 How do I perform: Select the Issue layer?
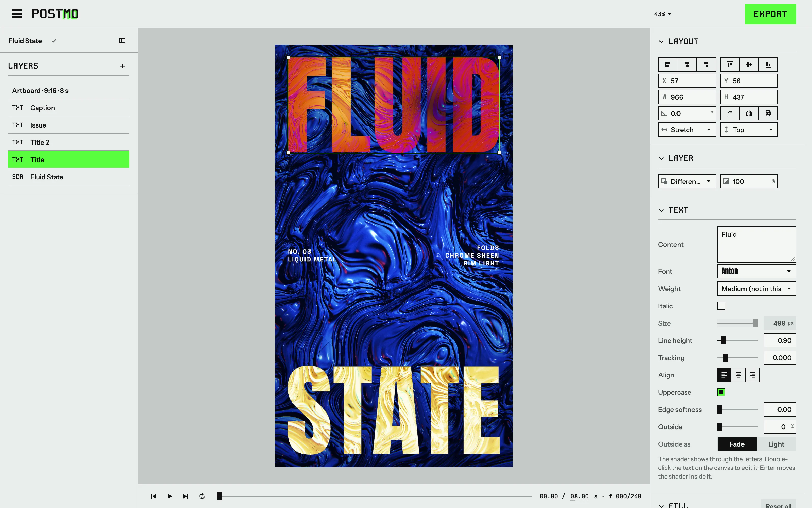[x=69, y=125]
